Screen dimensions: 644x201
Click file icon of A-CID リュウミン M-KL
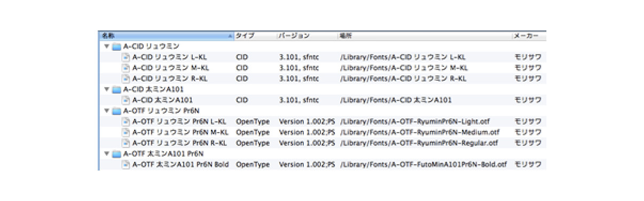coord(126,67)
